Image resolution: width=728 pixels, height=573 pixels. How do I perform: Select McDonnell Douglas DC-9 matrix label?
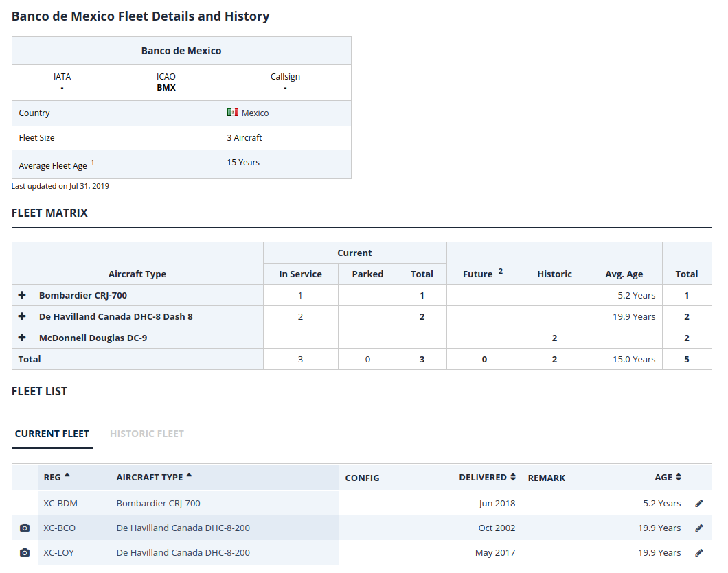[93, 338]
